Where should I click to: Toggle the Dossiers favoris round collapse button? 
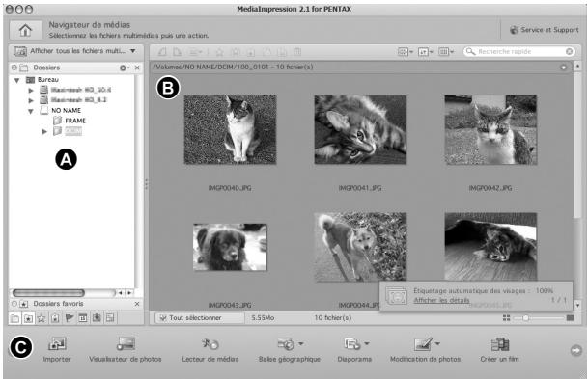[14, 304]
